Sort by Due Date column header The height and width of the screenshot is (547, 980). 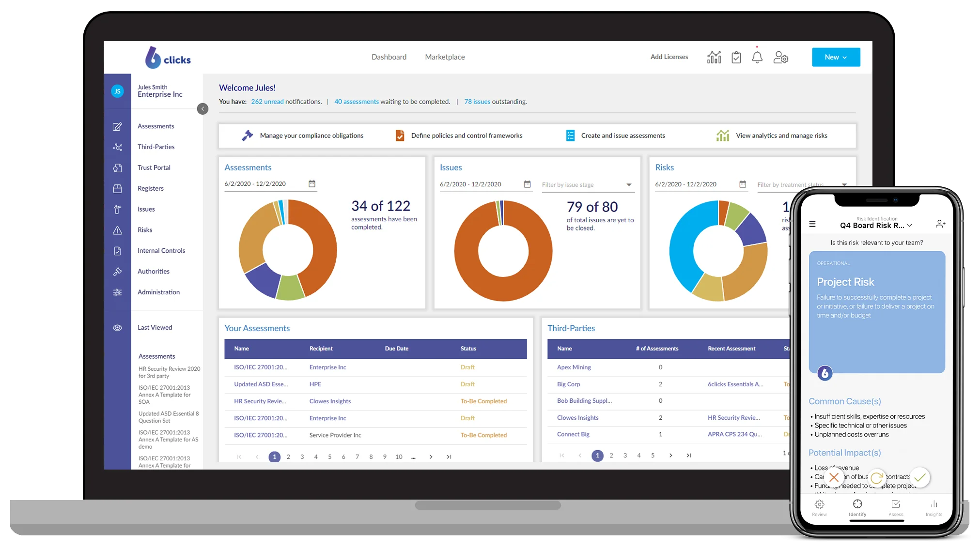[x=396, y=349]
